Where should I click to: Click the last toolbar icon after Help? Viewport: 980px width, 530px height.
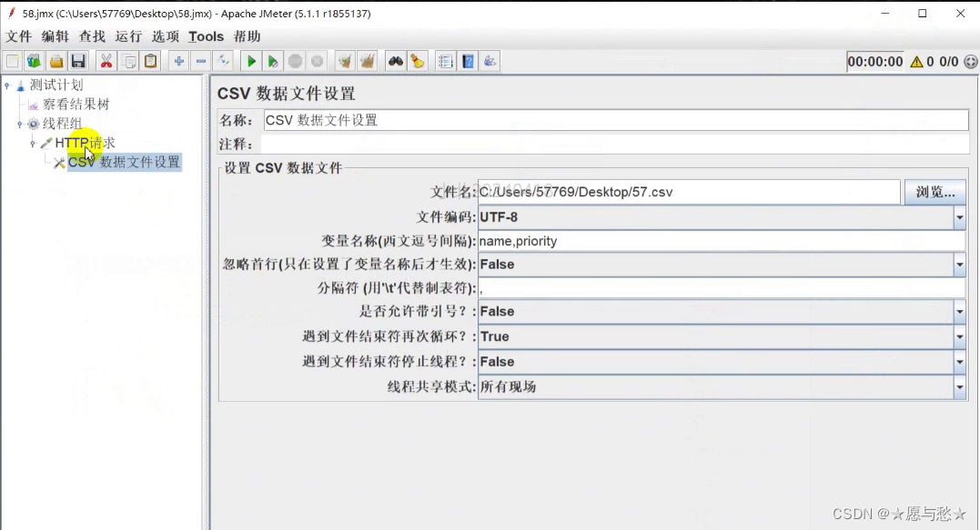[490, 61]
